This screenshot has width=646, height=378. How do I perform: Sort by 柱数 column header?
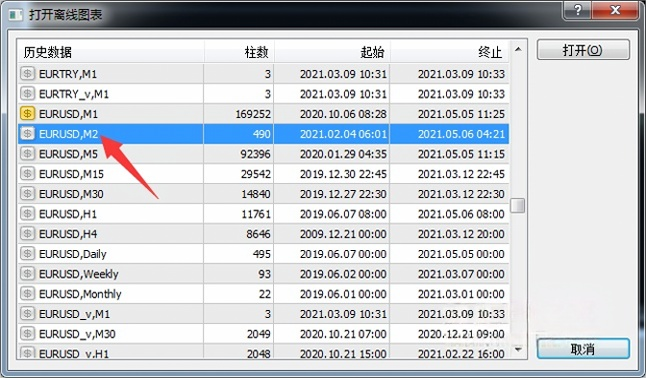pyautogui.click(x=239, y=52)
